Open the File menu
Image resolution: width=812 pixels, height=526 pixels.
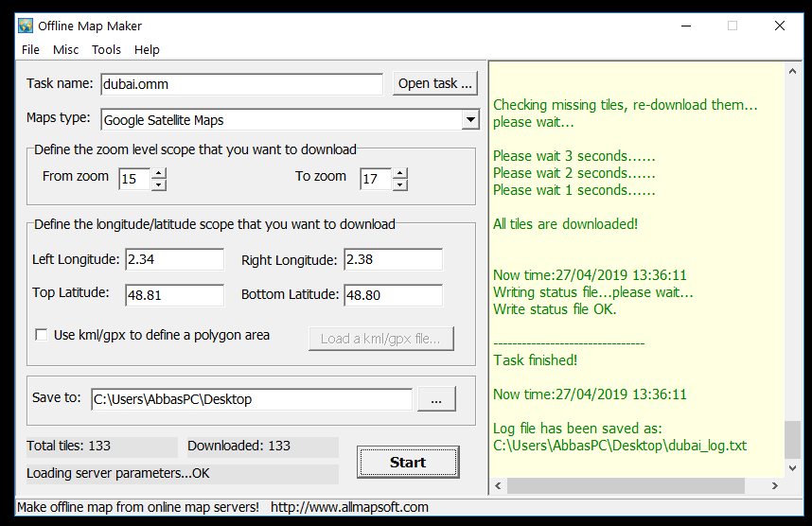coord(30,50)
